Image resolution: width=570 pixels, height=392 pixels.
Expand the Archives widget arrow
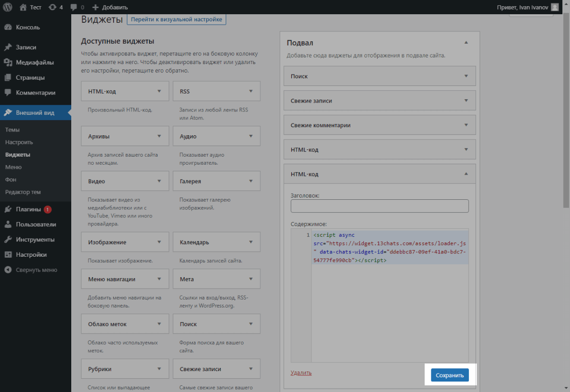159,136
